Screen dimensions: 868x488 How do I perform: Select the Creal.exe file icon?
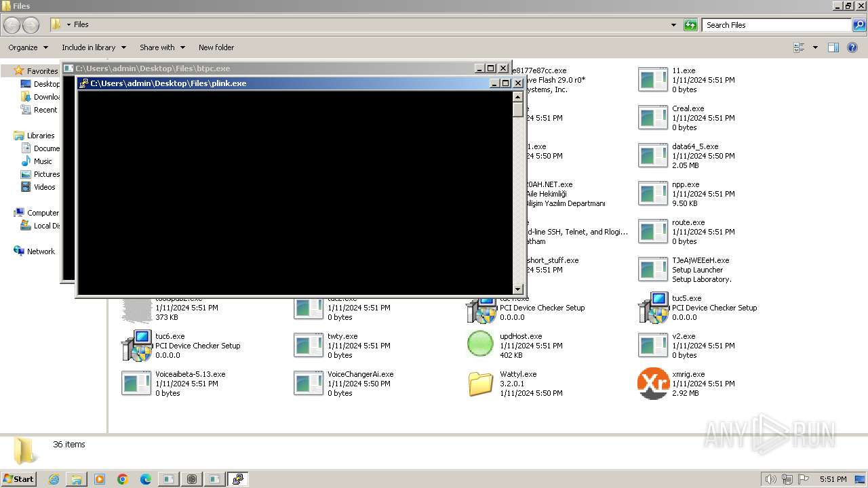[x=653, y=118]
